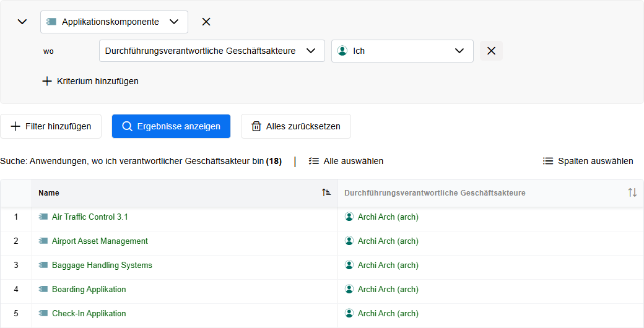Click the trash icon on Alles zurücksetzen
The height and width of the screenshot is (328, 644).
pyautogui.click(x=256, y=126)
